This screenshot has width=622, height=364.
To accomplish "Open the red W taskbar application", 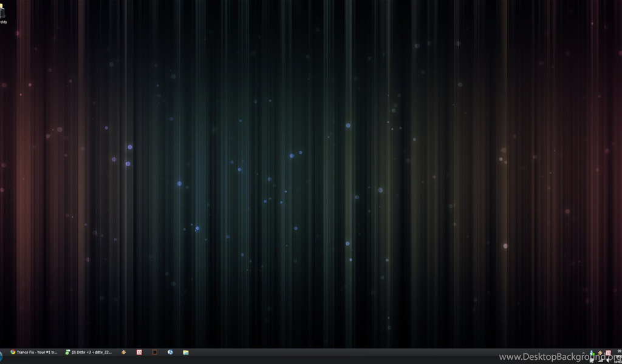I will 139,352.
